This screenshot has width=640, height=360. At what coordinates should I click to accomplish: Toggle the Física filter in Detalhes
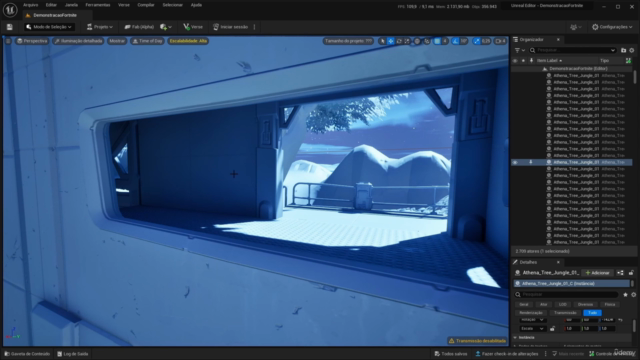(x=610, y=304)
